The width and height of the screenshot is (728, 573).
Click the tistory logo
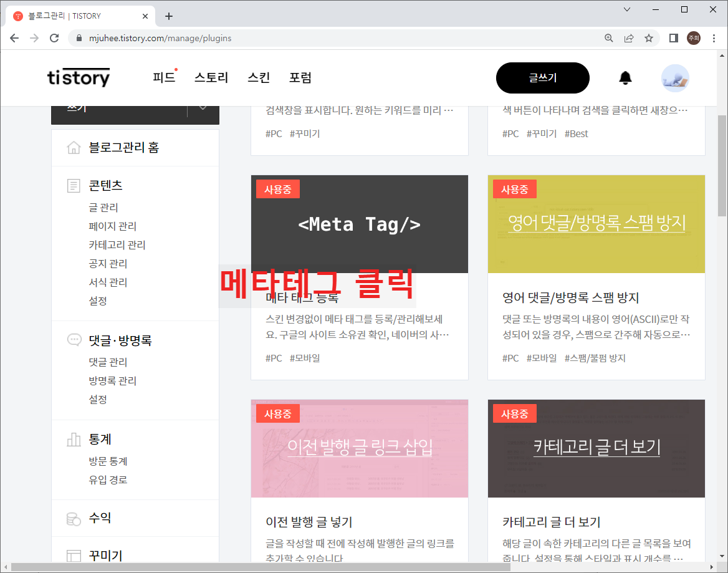point(79,77)
